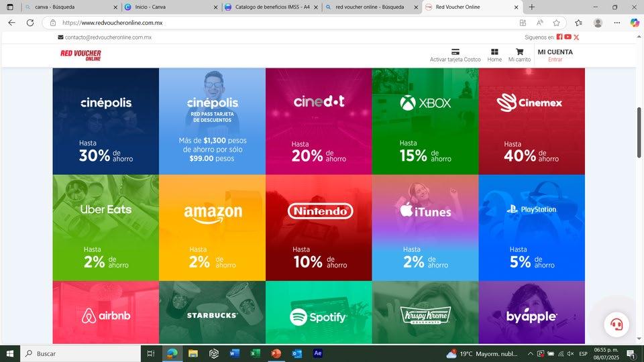Open File Explorer from the taskbar
The height and width of the screenshot is (362, 644).
point(193,353)
